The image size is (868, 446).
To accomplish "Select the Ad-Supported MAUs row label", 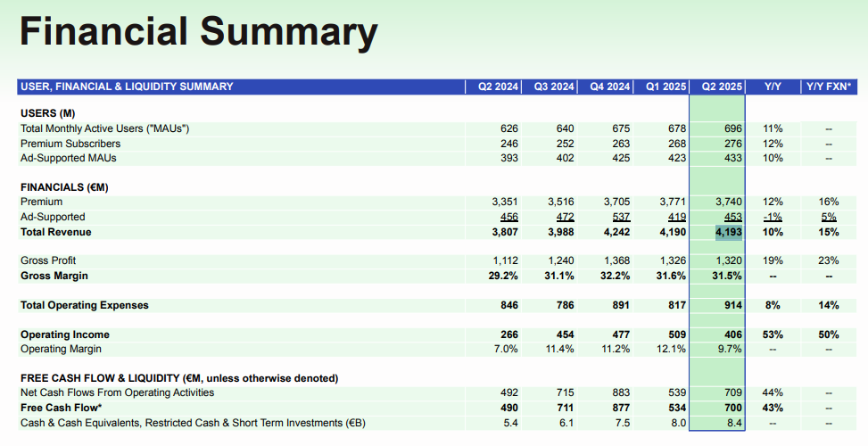I will point(69,158).
